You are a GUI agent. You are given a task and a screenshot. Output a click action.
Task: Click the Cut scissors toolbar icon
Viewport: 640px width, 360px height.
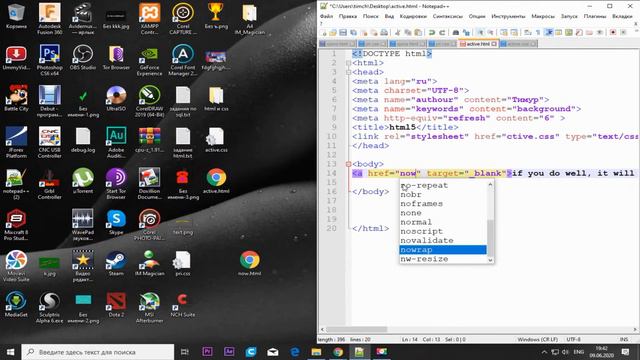(x=398, y=32)
